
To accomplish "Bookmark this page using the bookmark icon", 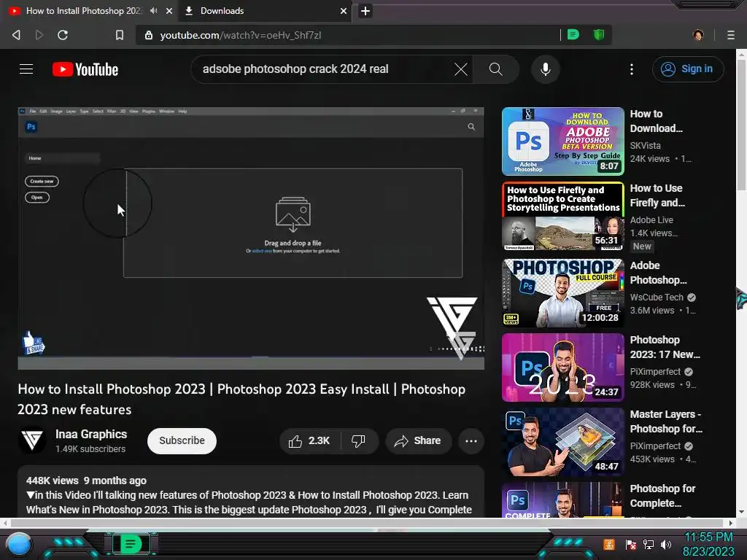I will tap(120, 35).
